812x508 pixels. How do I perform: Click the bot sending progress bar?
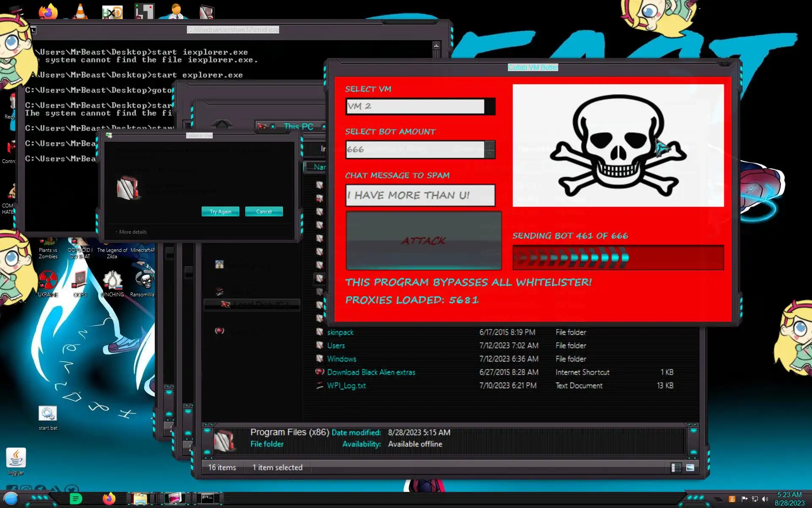pos(618,257)
